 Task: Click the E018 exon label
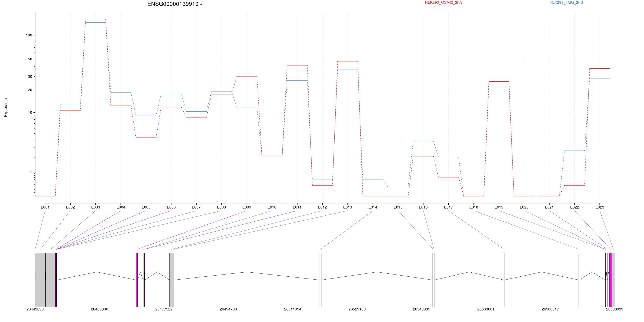(x=474, y=207)
